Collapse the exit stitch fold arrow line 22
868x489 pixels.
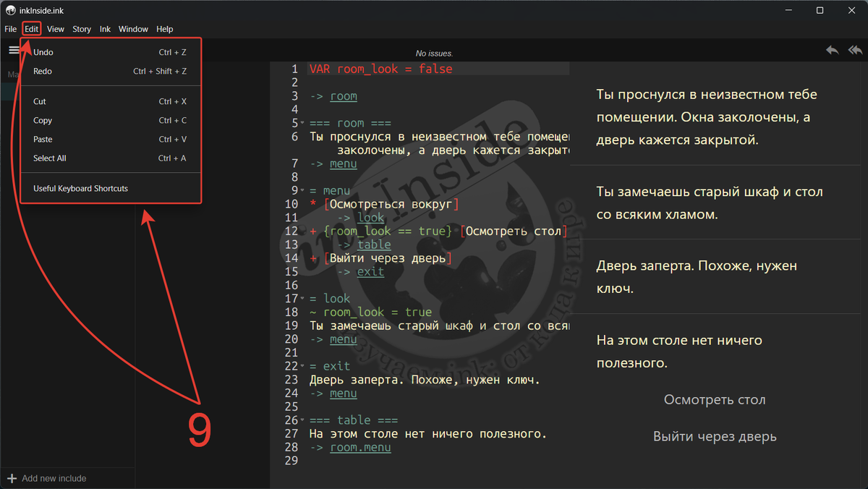coord(304,367)
